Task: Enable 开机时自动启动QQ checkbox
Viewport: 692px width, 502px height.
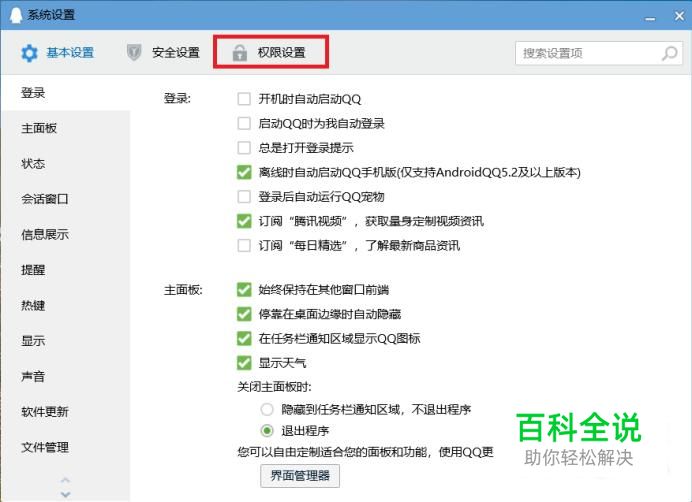Action: (x=244, y=99)
